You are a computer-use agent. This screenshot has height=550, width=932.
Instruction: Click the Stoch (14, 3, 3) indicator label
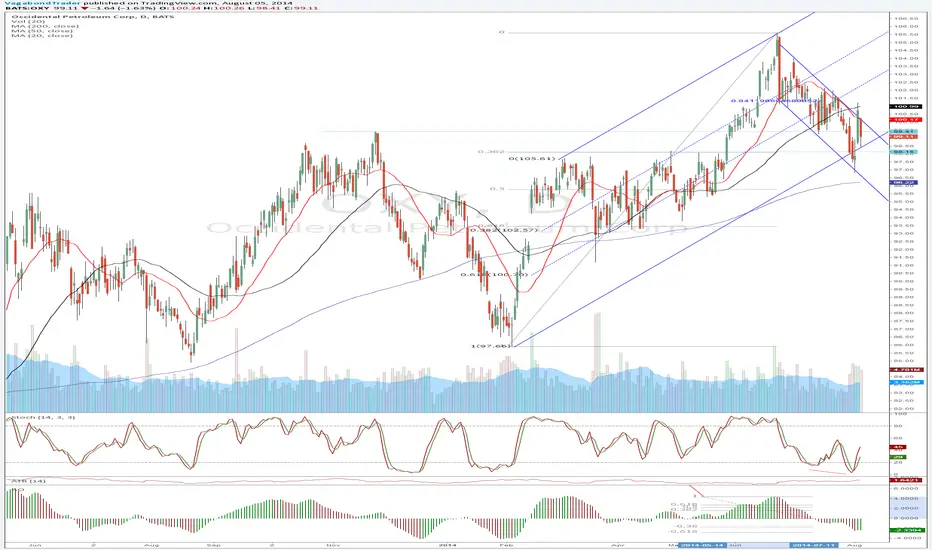coord(42,417)
